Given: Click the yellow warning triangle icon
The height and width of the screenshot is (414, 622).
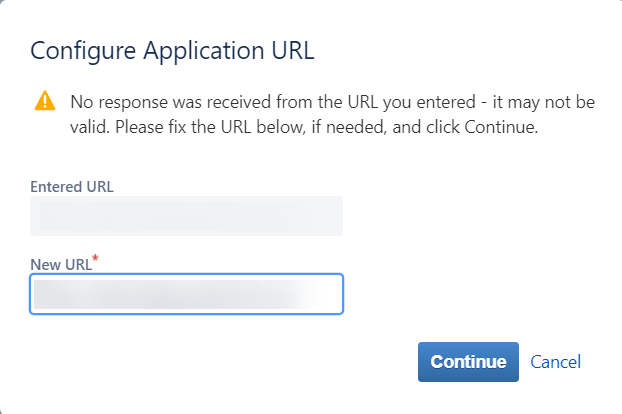Looking at the screenshot, I should coord(45,101).
